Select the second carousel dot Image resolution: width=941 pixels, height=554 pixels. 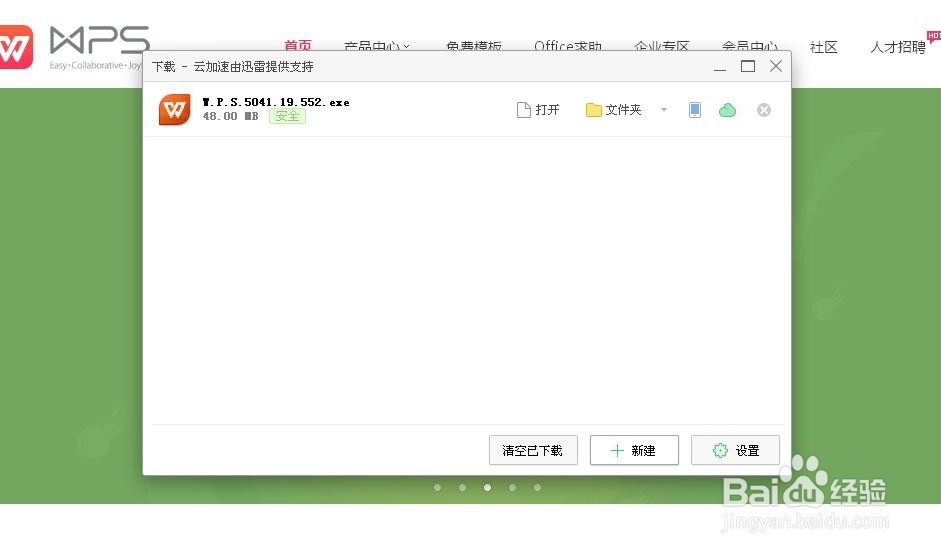(x=462, y=487)
